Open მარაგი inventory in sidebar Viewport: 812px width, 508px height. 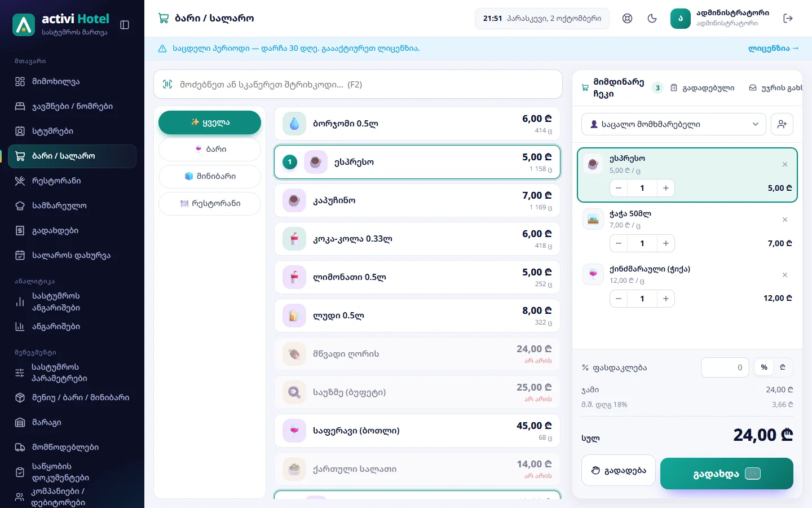click(72, 423)
